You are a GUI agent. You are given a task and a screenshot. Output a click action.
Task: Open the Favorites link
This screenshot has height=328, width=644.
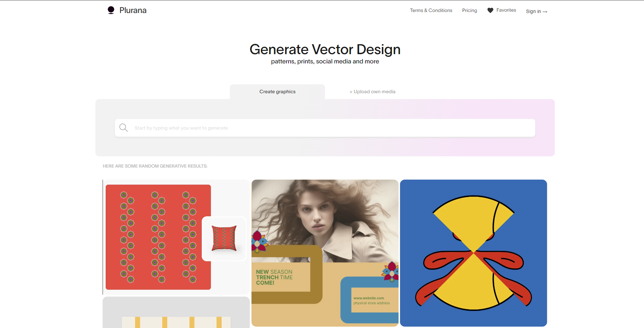point(506,10)
